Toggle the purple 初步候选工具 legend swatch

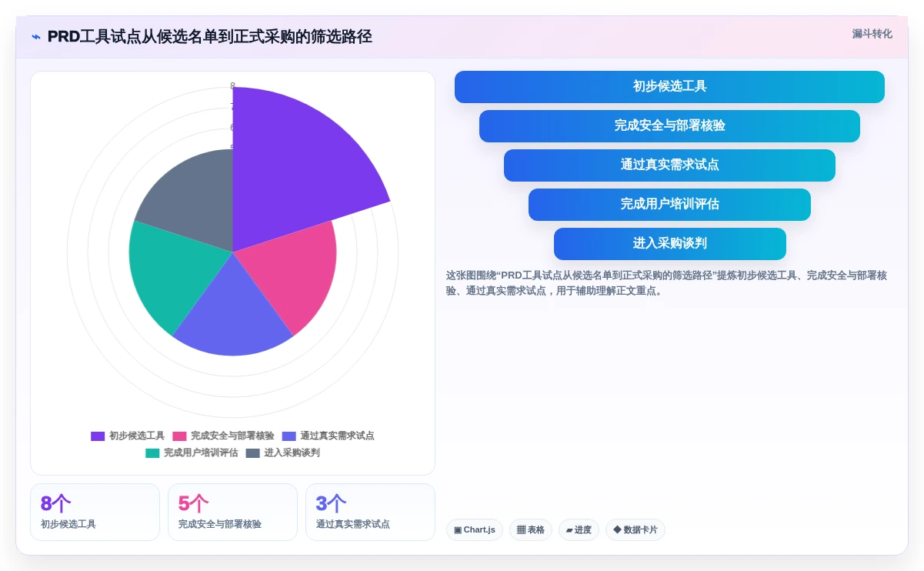coord(98,436)
